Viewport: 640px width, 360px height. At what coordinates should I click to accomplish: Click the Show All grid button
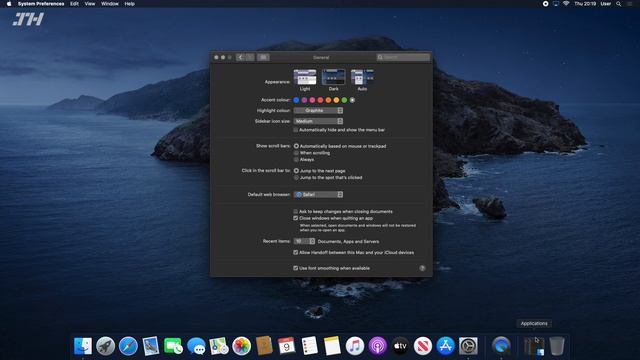(x=263, y=58)
